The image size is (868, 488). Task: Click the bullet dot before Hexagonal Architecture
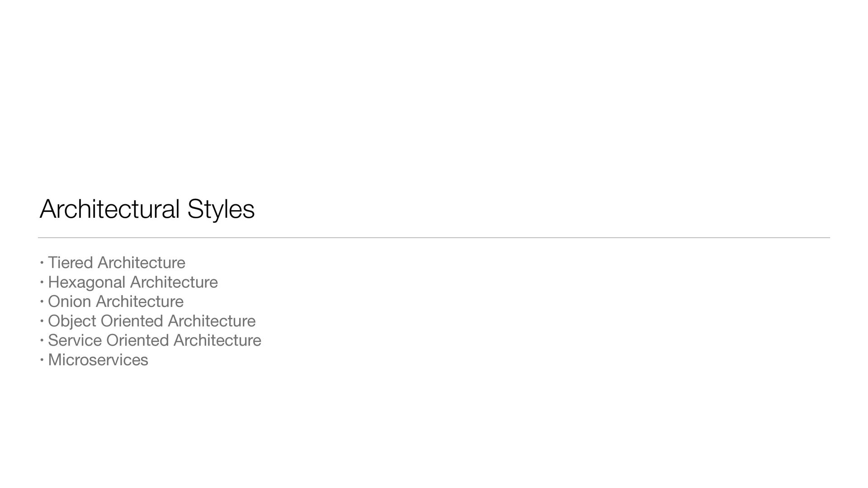(42, 282)
